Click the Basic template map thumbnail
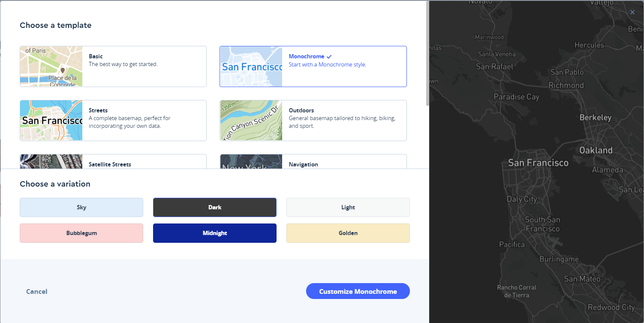Viewport: 644px width, 323px height. click(51, 66)
